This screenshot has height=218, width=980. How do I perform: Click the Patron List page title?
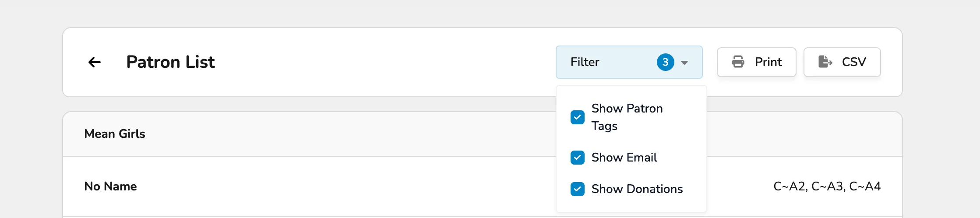click(170, 62)
